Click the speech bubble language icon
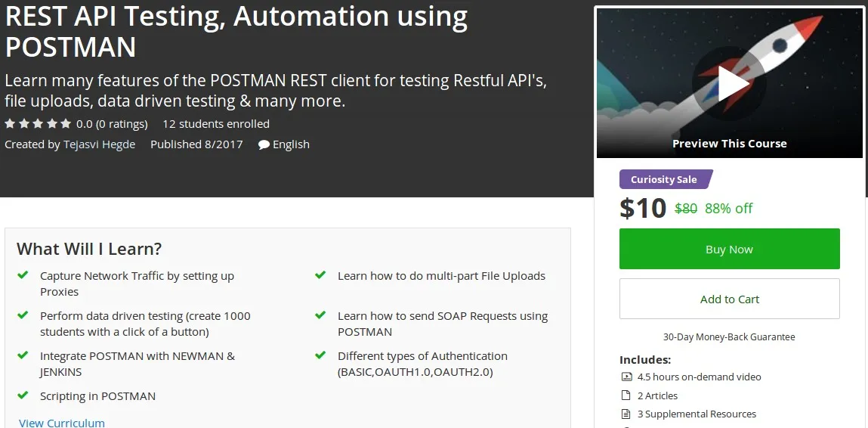 click(264, 144)
